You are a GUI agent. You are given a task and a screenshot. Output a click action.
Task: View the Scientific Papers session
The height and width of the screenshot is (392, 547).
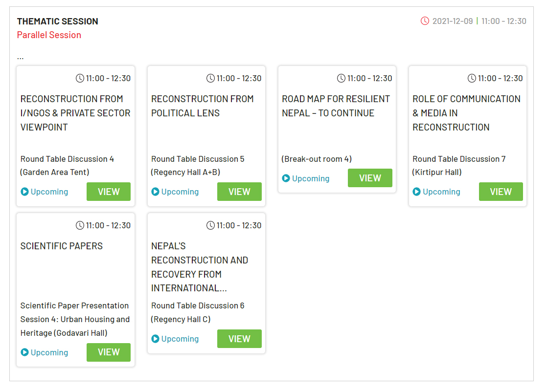(109, 352)
